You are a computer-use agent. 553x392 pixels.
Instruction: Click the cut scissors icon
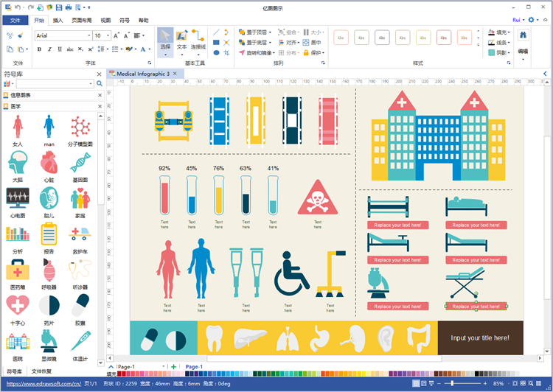10,35
